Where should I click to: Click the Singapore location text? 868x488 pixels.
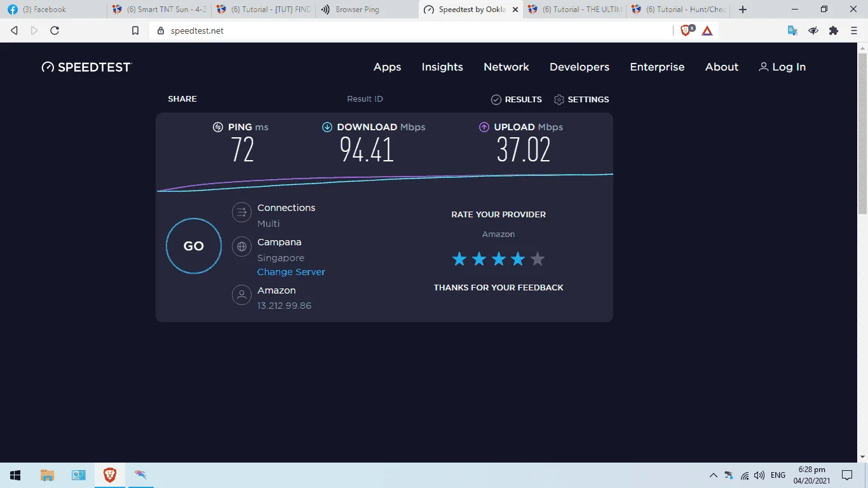pos(281,258)
